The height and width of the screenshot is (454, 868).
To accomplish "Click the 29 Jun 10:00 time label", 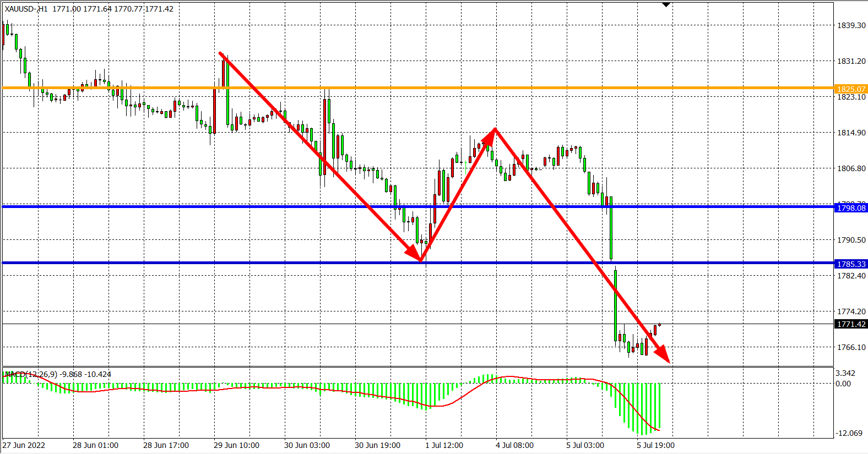I will (236, 445).
